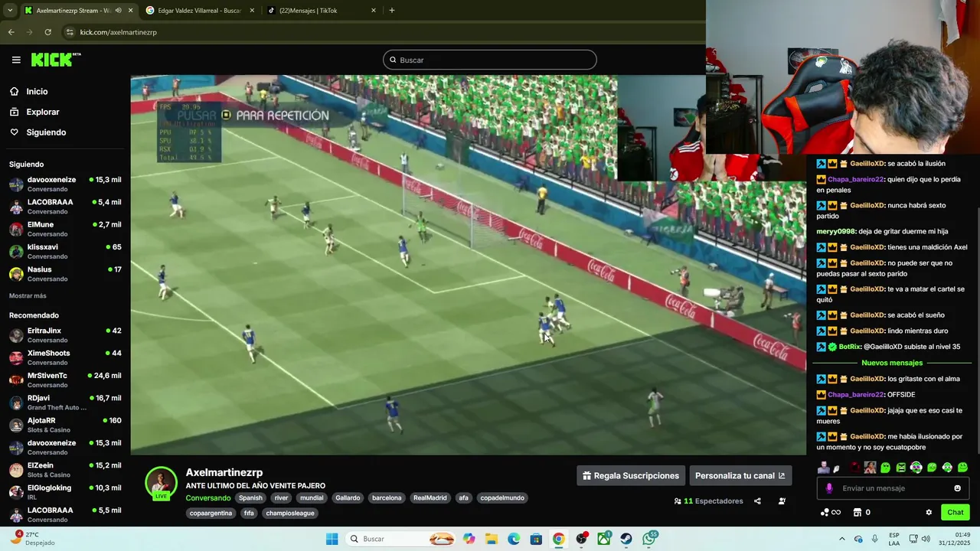Screen dimensions: 980x551
Task: Open recommended channel AjotaRR
Action: tap(65, 425)
